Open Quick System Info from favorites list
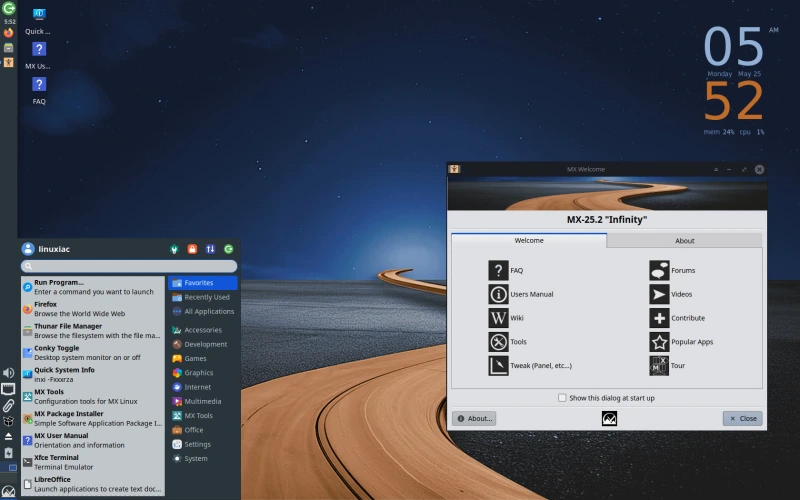This screenshot has width=800, height=500. pos(93,374)
